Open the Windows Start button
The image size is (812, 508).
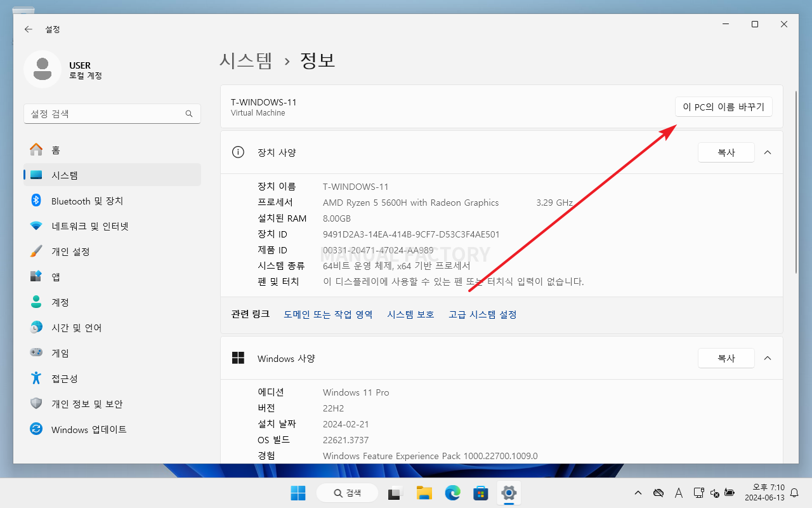[298, 493]
